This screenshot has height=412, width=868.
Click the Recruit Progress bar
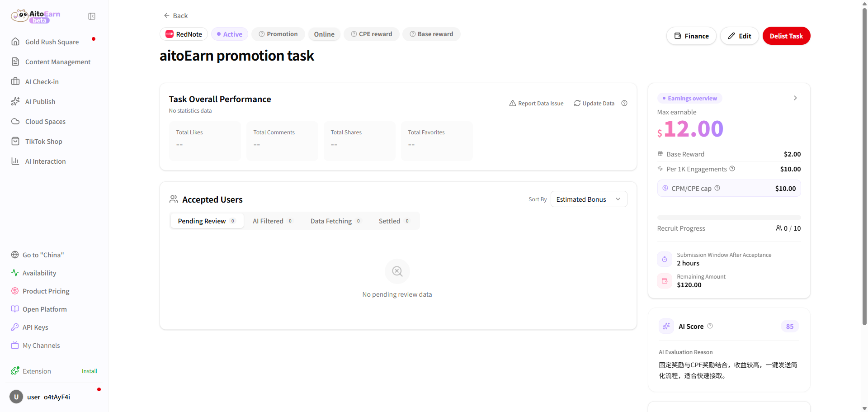[x=729, y=218]
